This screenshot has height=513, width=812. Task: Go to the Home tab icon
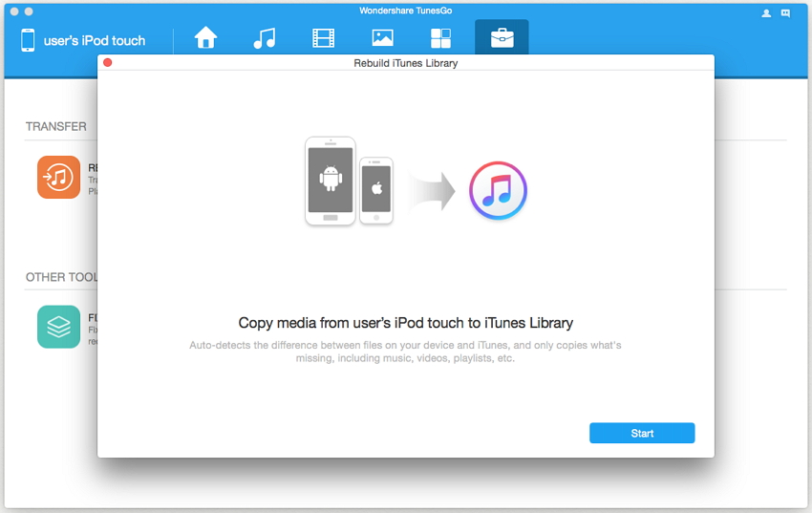click(x=205, y=38)
